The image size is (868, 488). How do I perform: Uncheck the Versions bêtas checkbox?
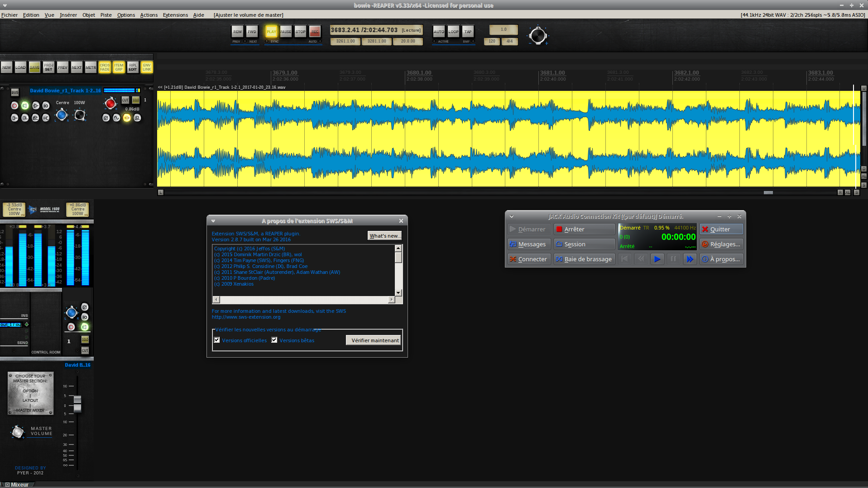[x=274, y=340]
